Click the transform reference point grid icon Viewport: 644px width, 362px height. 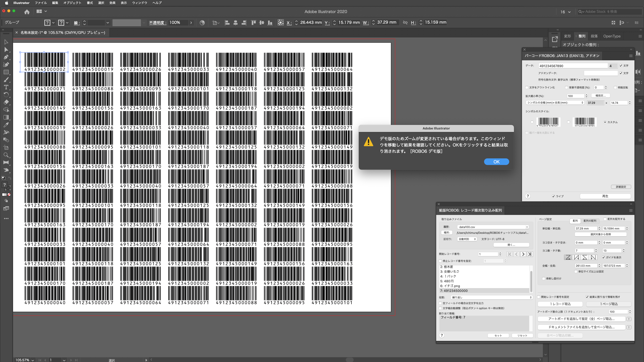coord(280,23)
